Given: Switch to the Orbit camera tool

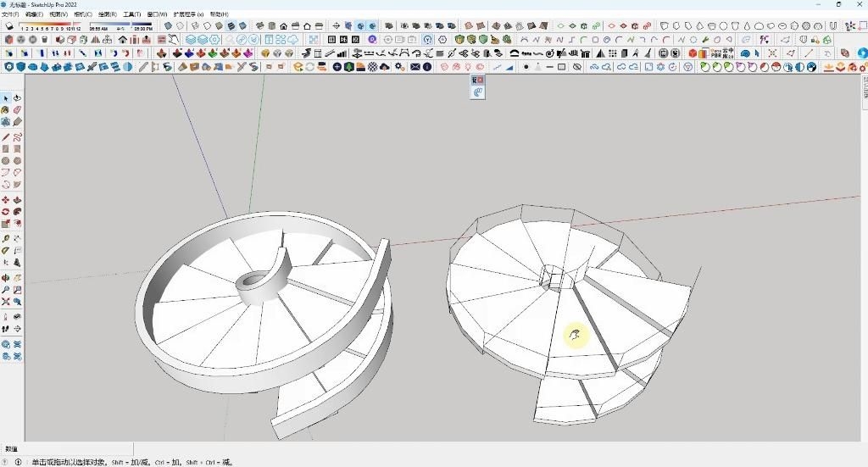Looking at the screenshot, I should (6, 278).
